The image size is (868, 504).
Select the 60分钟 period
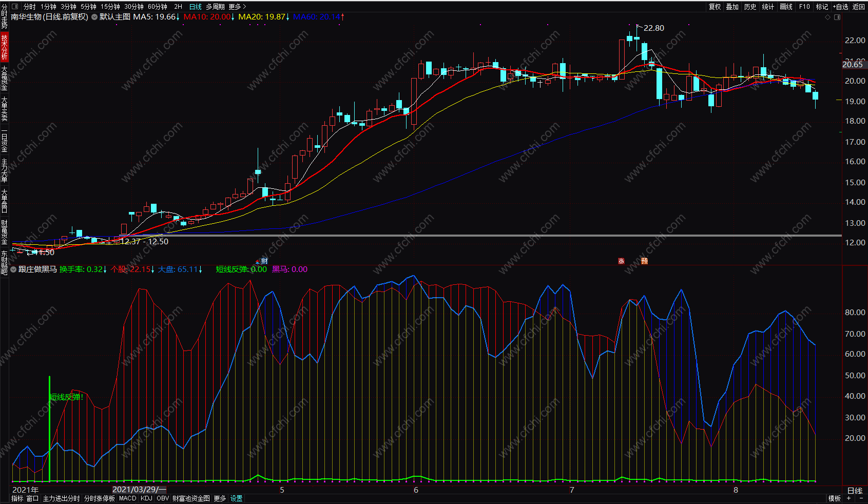coord(157,7)
